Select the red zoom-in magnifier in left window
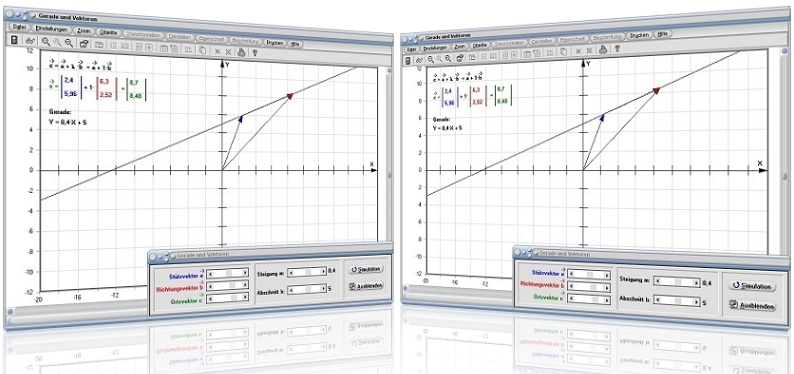Image resolution: width=794 pixels, height=374 pixels. tap(46, 42)
